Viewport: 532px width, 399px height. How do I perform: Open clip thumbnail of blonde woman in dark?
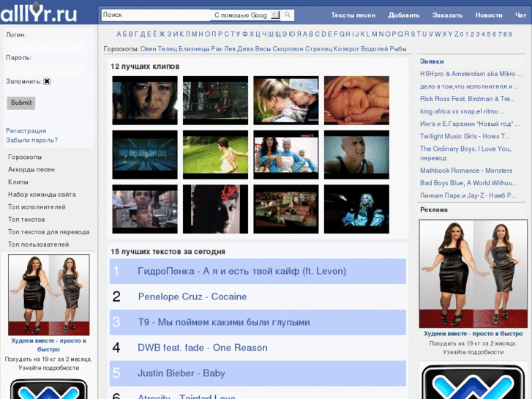356,209
